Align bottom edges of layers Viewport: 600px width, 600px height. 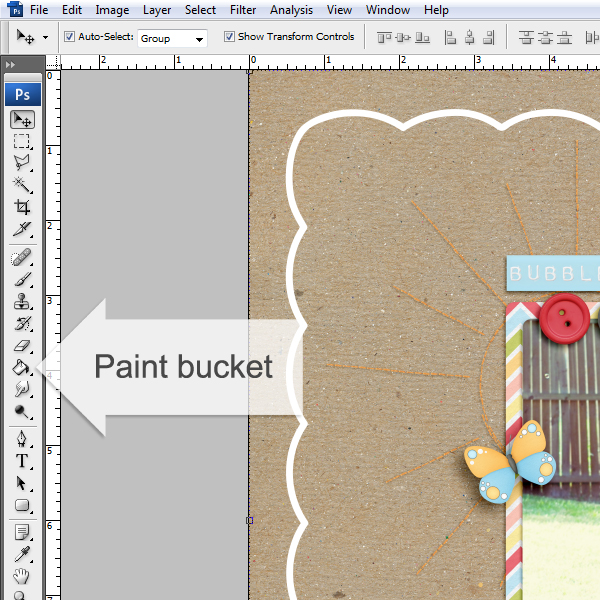(x=422, y=38)
